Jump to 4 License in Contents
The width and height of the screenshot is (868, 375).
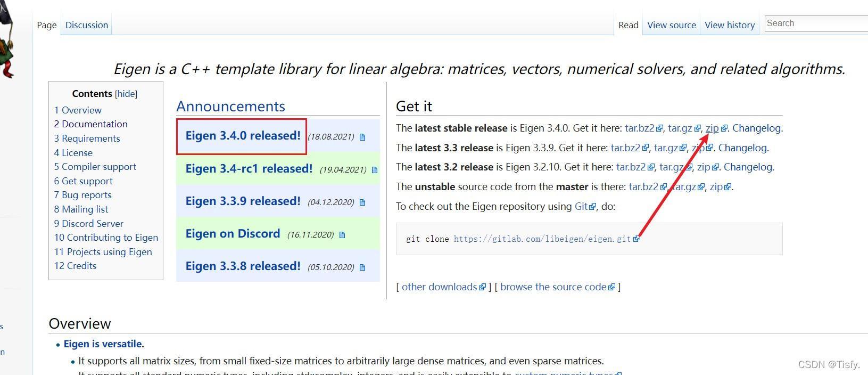point(73,153)
